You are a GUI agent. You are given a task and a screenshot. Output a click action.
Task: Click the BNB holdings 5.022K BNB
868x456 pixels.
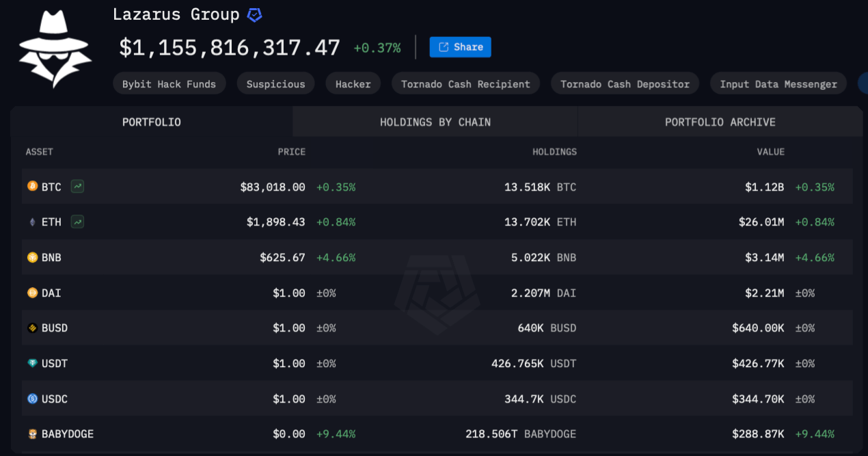[x=544, y=258]
